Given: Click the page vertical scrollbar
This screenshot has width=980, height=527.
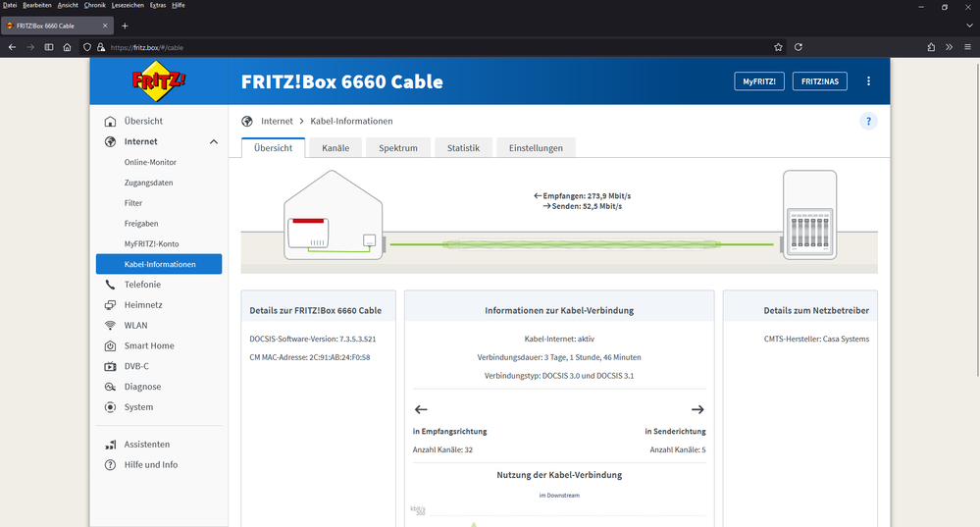Looking at the screenshot, I should click(x=977, y=219).
